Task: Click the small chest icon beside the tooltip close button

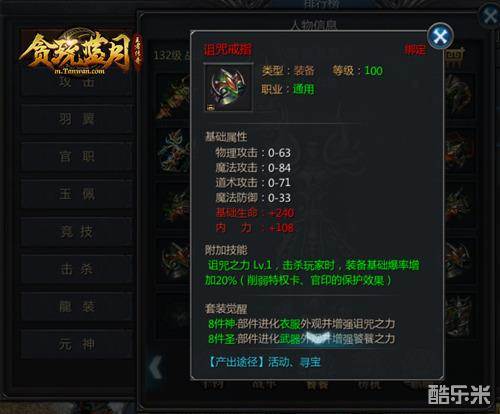Action: click(x=455, y=56)
